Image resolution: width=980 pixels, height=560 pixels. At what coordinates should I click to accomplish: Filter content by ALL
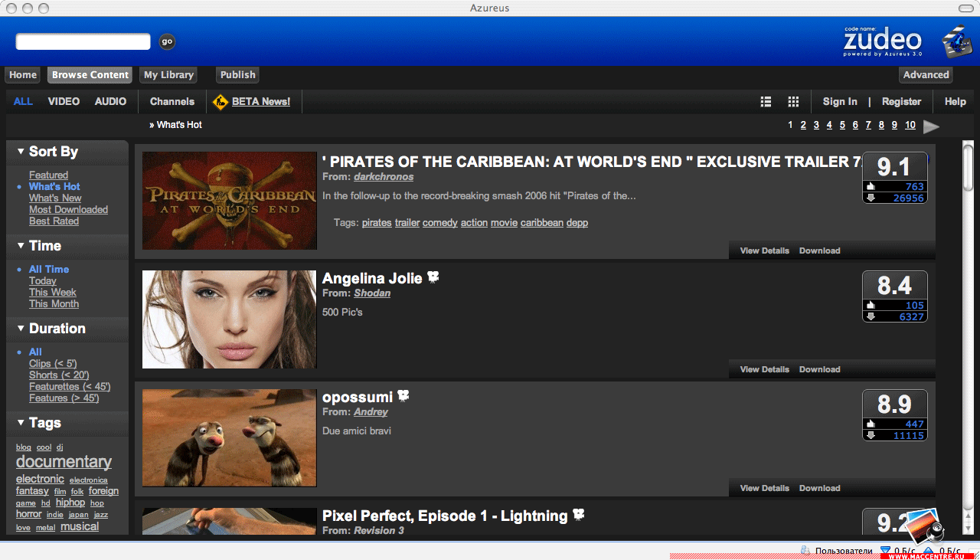pyautogui.click(x=23, y=101)
